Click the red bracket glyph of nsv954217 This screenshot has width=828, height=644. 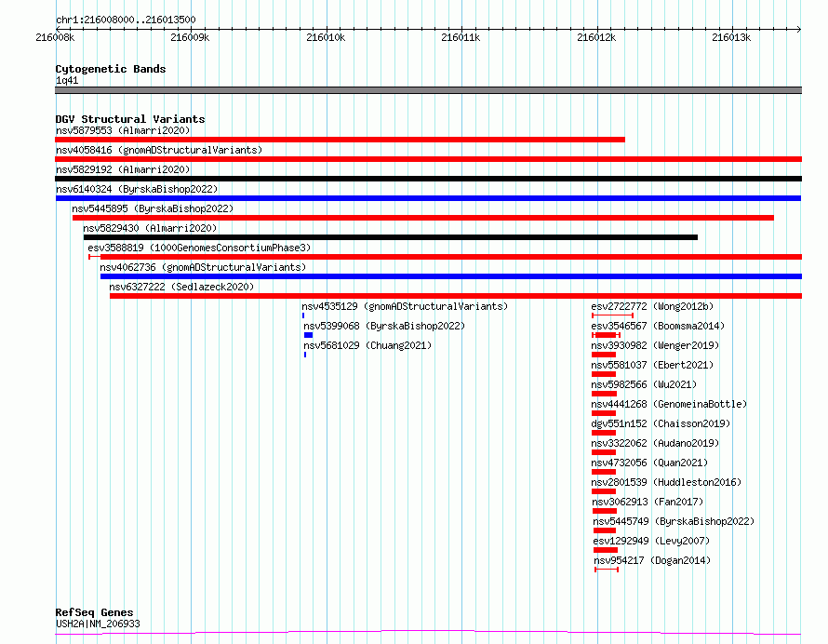(607, 570)
